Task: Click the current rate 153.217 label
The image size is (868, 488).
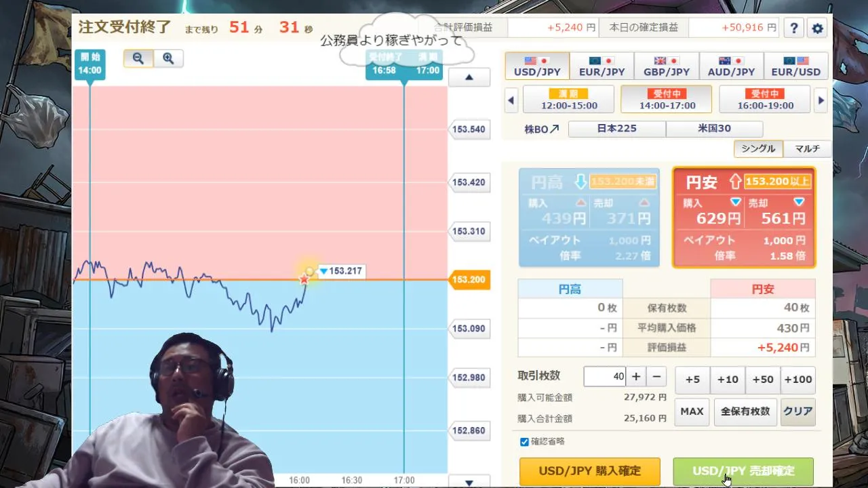Action: (x=342, y=271)
